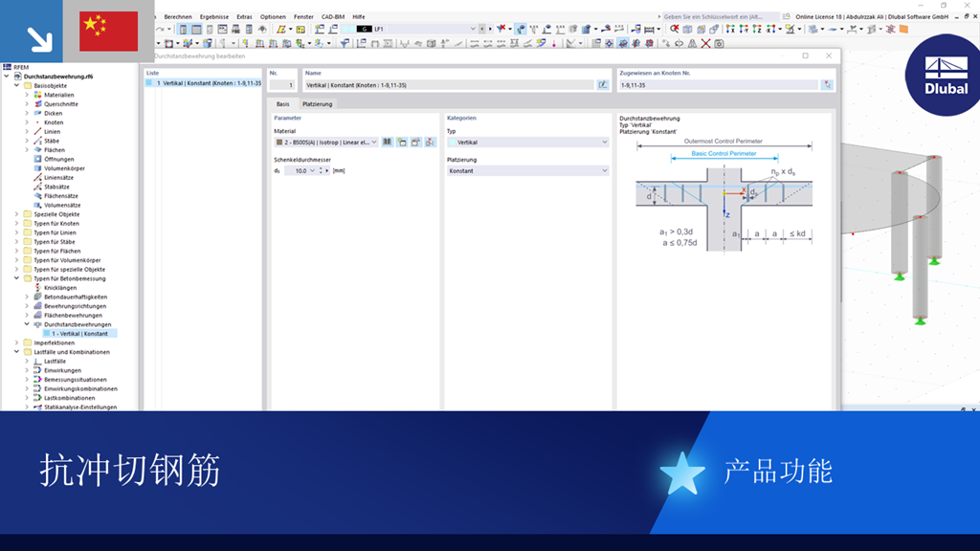980x551 pixels.
Task: Click the edit material icon
Action: point(415,143)
